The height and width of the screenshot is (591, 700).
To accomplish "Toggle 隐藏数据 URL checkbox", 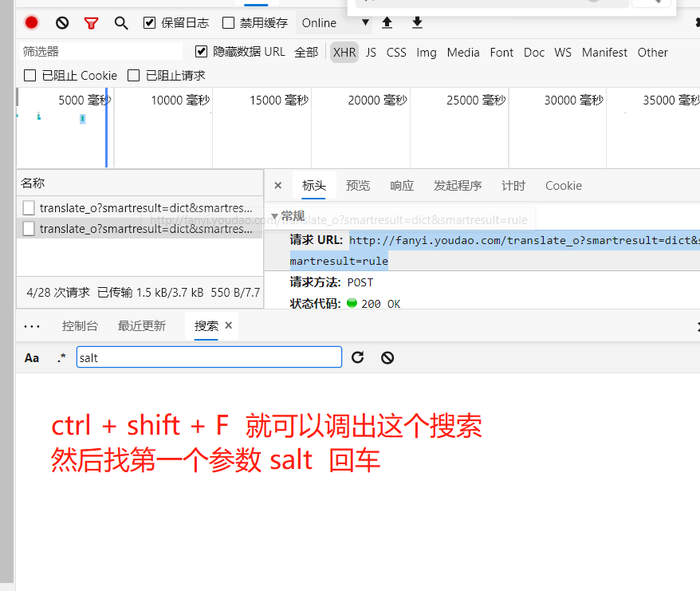I will pyautogui.click(x=202, y=52).
